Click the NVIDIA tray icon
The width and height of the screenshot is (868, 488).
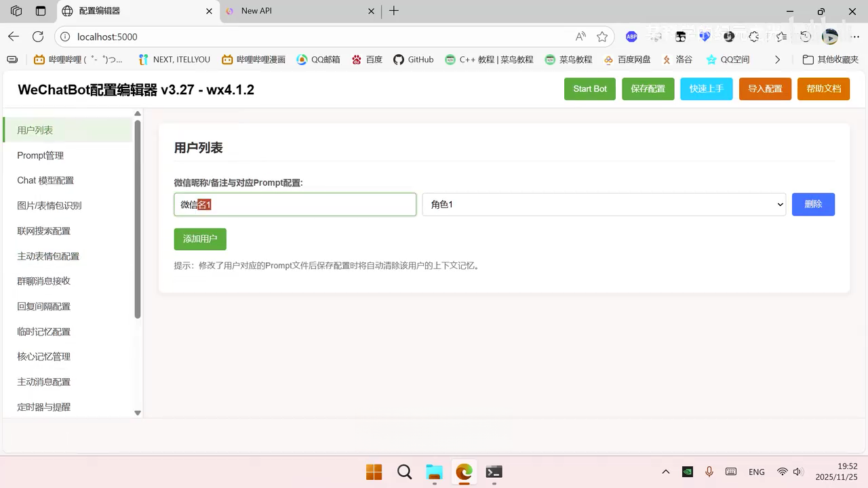pos(687,471)
